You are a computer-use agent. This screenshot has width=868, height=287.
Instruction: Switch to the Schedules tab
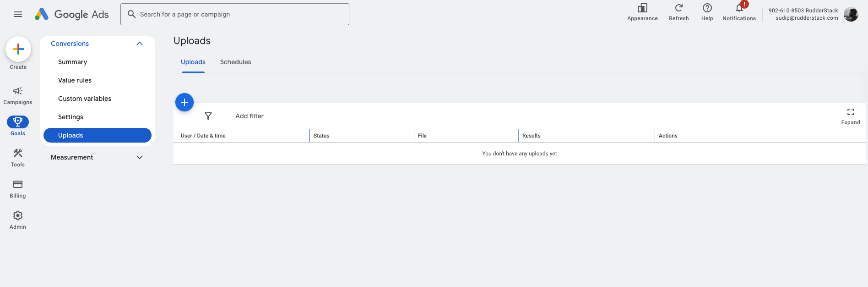point(235,62)
